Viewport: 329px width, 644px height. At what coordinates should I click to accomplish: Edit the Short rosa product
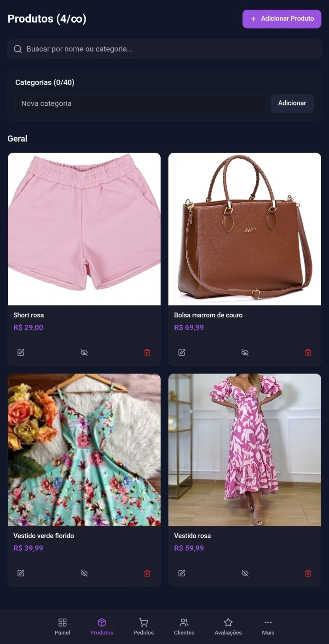[21, 352]
